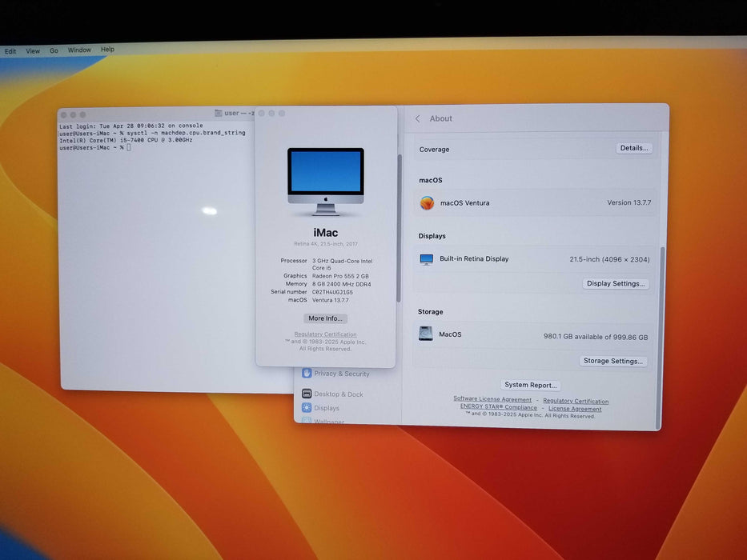Go back using the About back chevron
Screen dimensions: 747x560
(x=418, y=119)
